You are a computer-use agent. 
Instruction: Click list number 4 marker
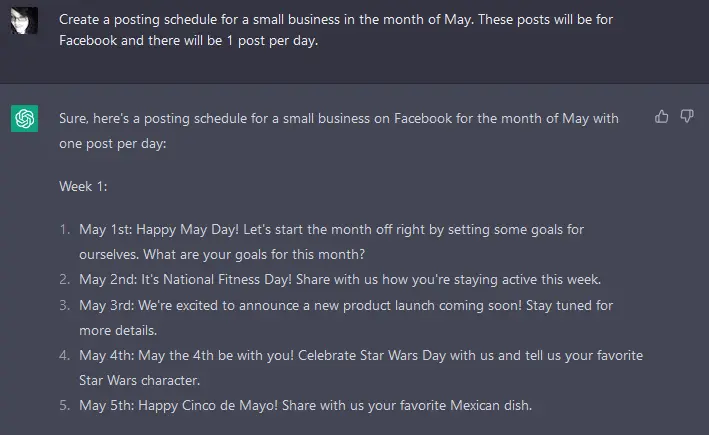65,355
